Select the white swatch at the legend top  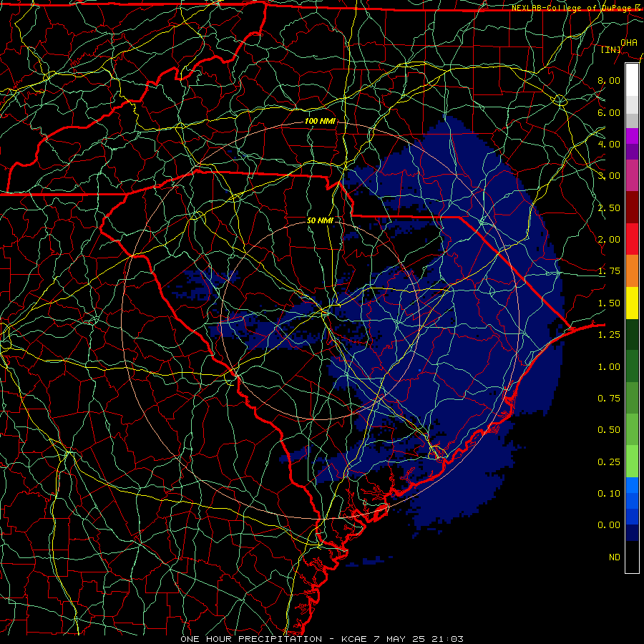click(x=632, y=80)
